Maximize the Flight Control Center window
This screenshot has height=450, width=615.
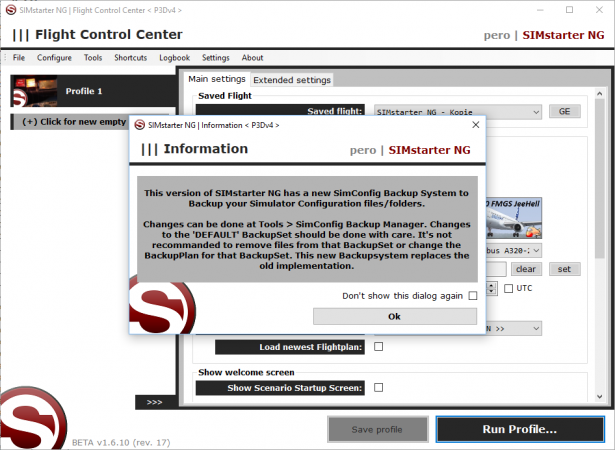click(x=570, y=10)
